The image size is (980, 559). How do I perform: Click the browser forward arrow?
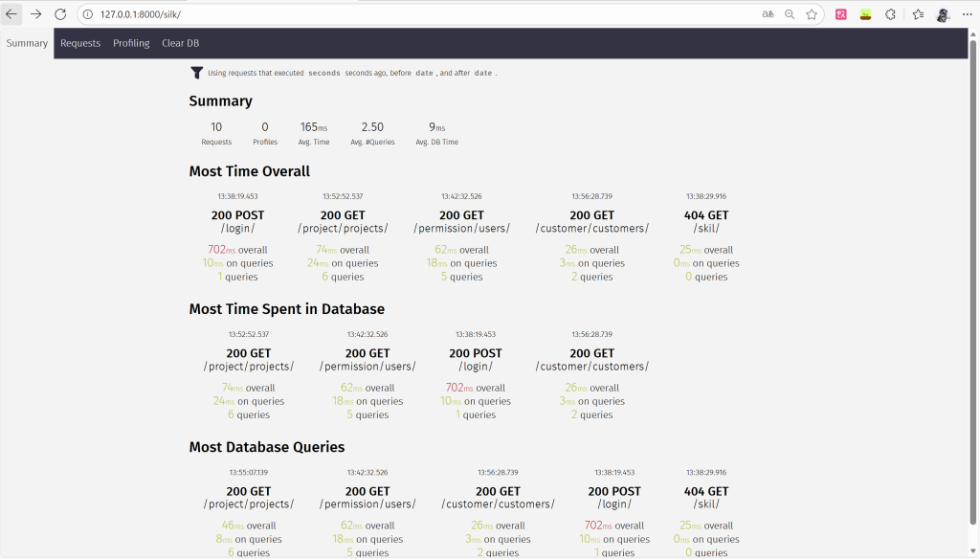click(35, 14)
